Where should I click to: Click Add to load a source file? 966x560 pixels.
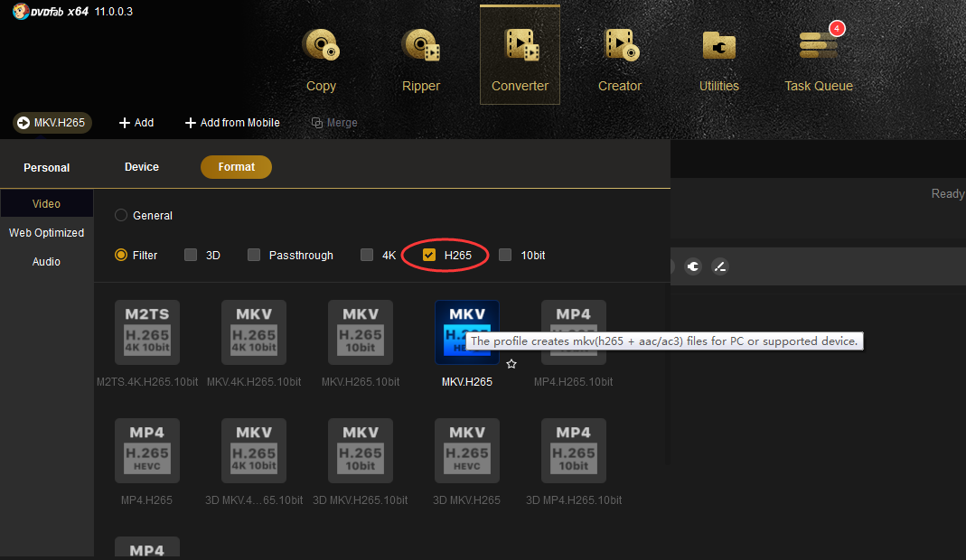(136, 123)
